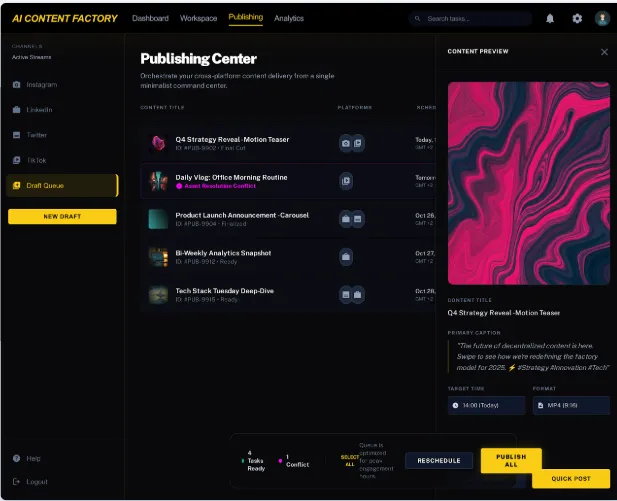Image resolution: width=617 pixels, height=501 pixels.
Task: Click the 'Platforms' column header
Action: pyautogui.click(x=355, y=107)
